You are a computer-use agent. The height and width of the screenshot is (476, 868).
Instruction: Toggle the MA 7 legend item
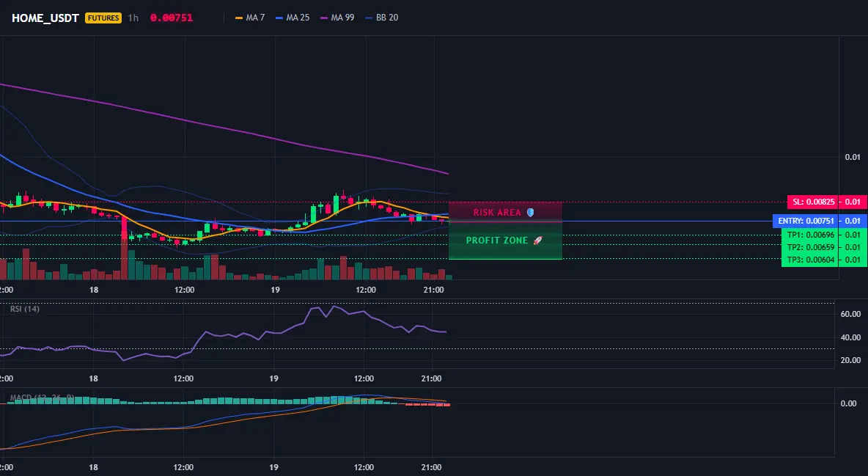click(x=250, y=18)
